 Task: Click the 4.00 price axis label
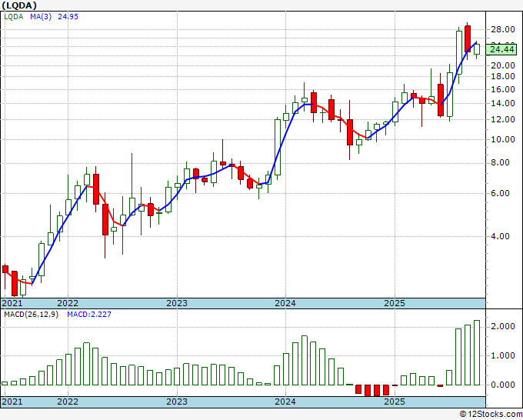501,236
